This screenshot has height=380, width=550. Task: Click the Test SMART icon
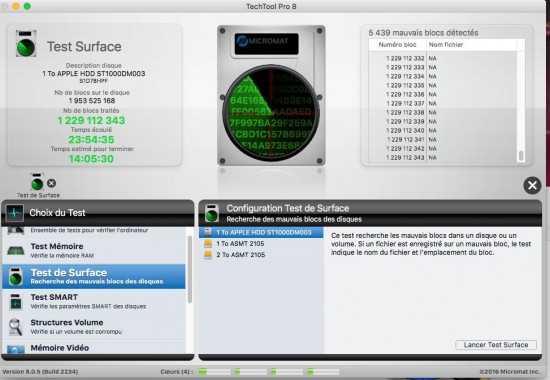(x=16, y=301)
